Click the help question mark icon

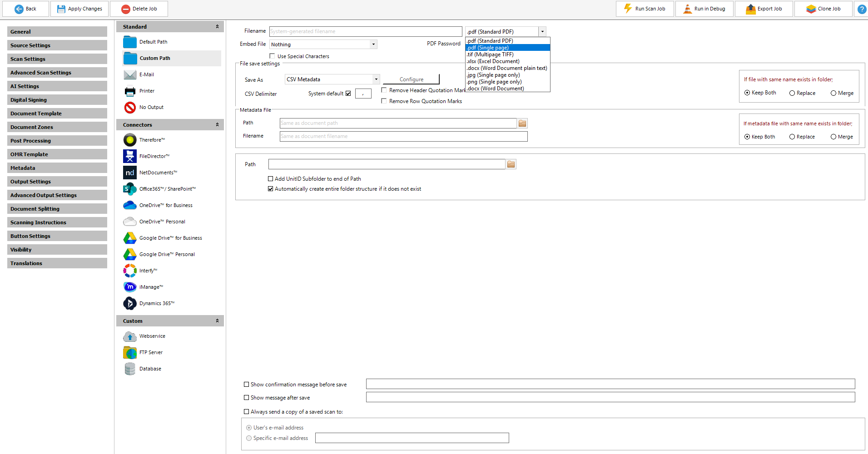pos(861,9)
